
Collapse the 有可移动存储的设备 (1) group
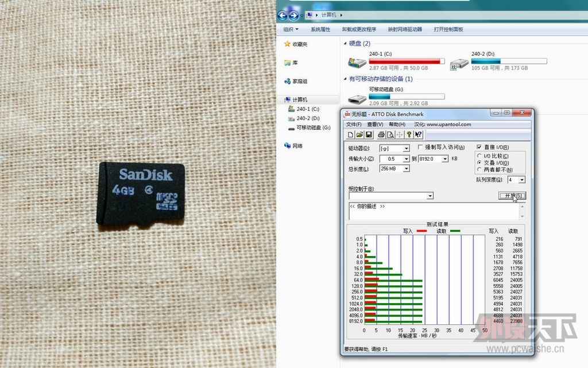coord(345,79)
